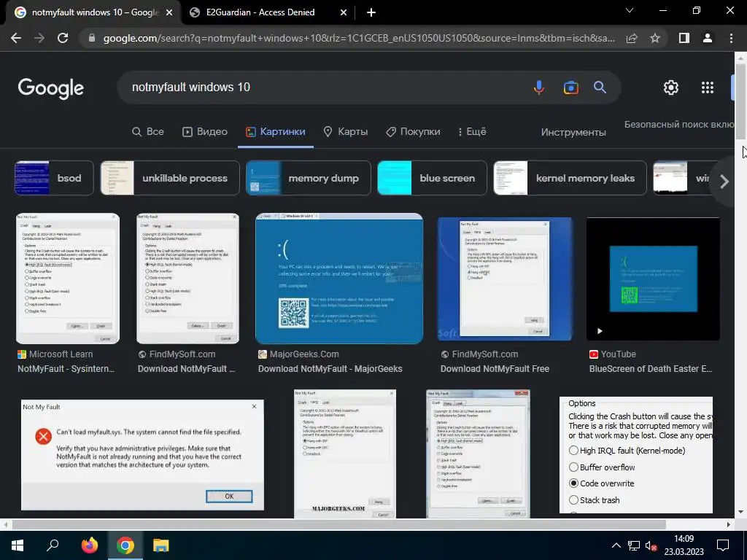
Task: Select the Картинки search tab
Action: click(276, 132)
